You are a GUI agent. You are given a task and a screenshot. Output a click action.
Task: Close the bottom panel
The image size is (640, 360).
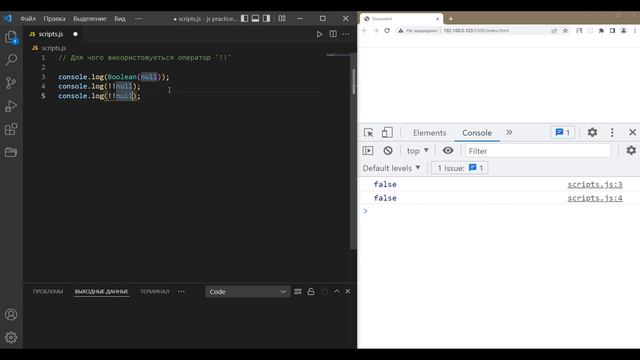tap(348, 291)
